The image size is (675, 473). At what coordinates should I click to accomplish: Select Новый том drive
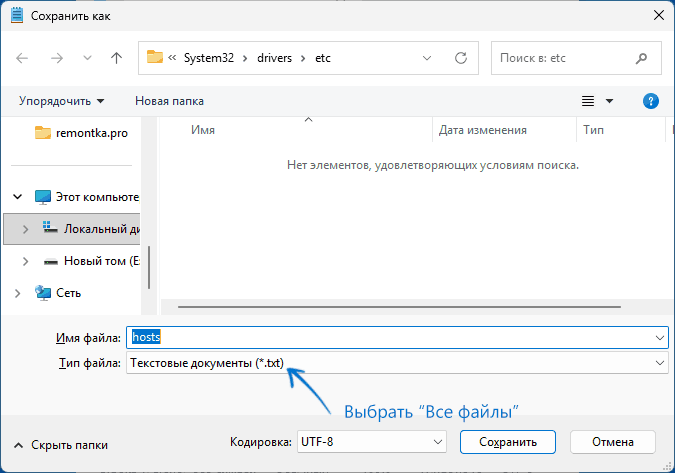point(91,261)
